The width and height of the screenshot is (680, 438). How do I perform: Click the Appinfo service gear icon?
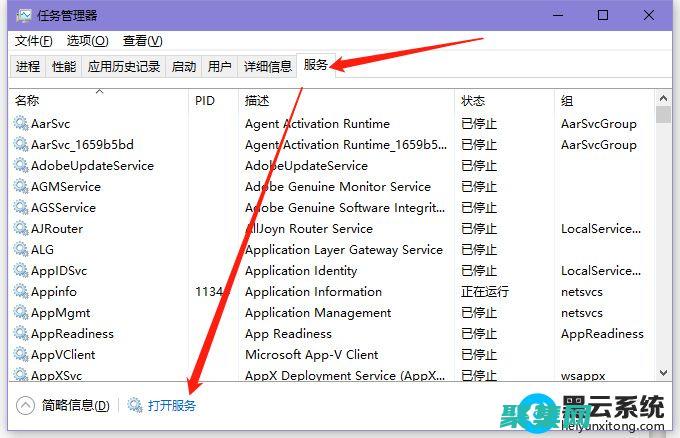[x=21, y=292]
